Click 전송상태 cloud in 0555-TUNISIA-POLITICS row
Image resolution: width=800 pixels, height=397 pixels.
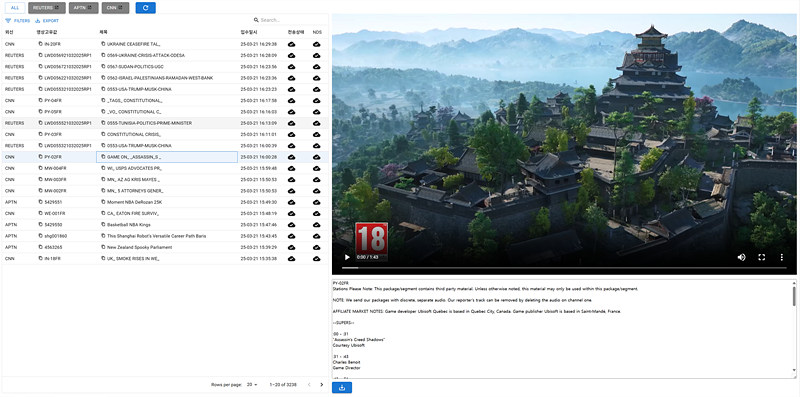click(291, 123)
